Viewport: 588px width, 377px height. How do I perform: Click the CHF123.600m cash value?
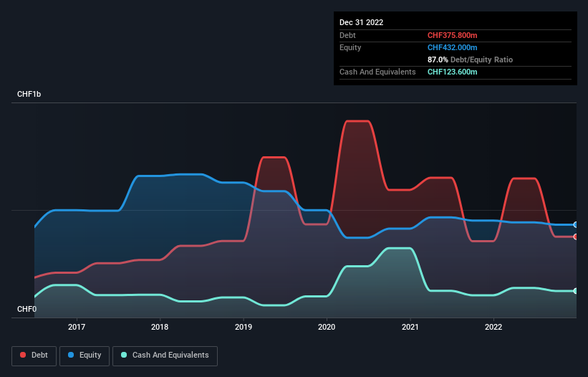[452, 72]
